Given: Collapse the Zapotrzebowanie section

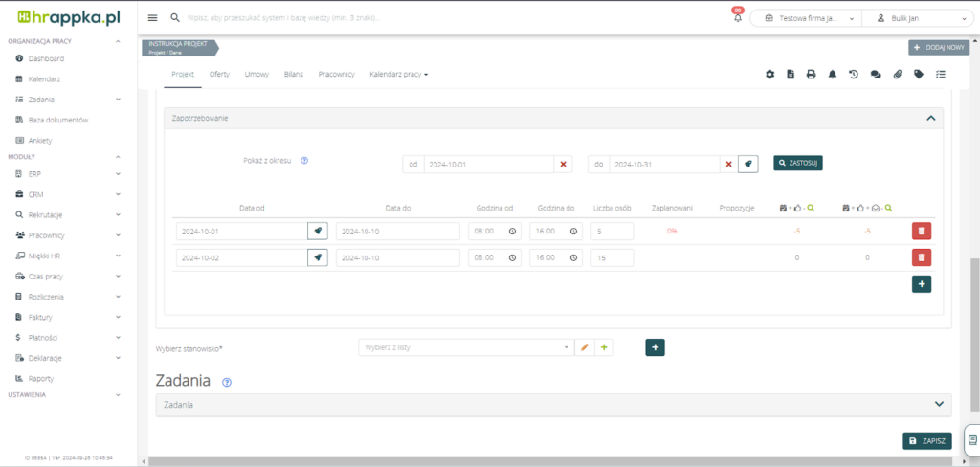Looking at the screenshot, I should [x=930, y=118].
